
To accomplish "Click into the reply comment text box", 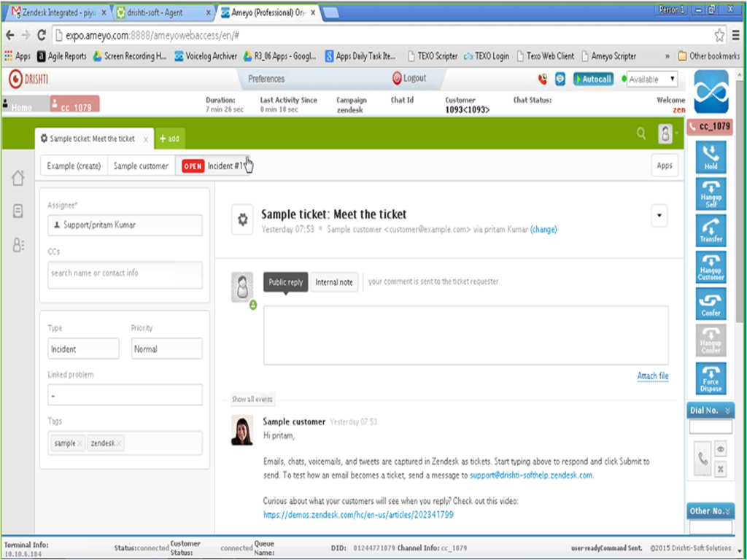I will coord(465,335).
